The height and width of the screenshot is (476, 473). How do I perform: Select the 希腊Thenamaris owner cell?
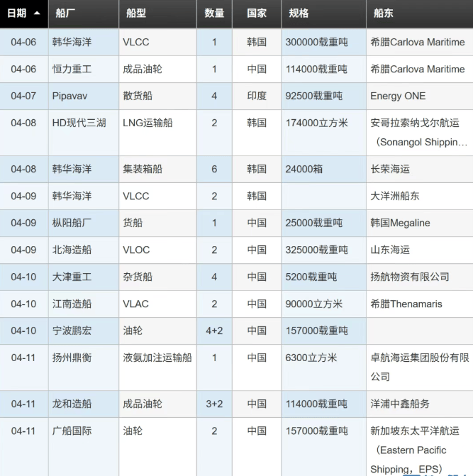click(x=406, y=304)
